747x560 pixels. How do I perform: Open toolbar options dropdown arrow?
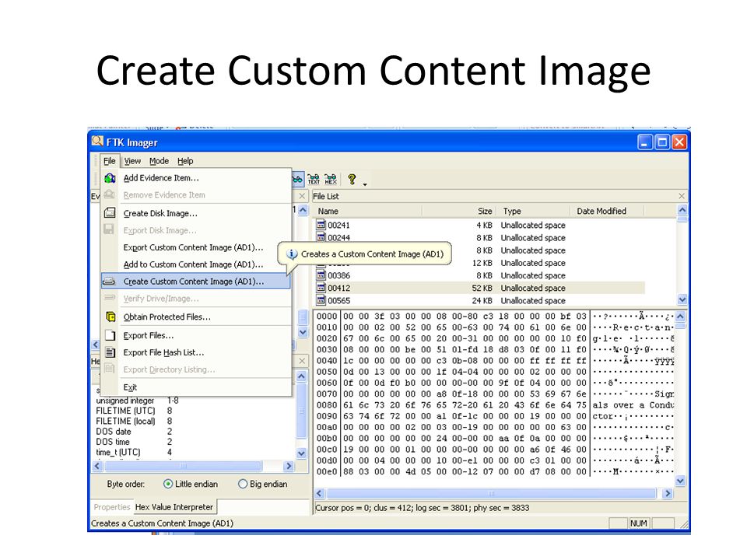365,184
